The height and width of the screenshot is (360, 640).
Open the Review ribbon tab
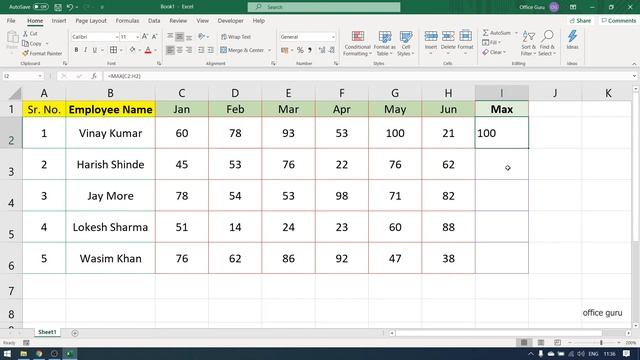click(178, 20)
